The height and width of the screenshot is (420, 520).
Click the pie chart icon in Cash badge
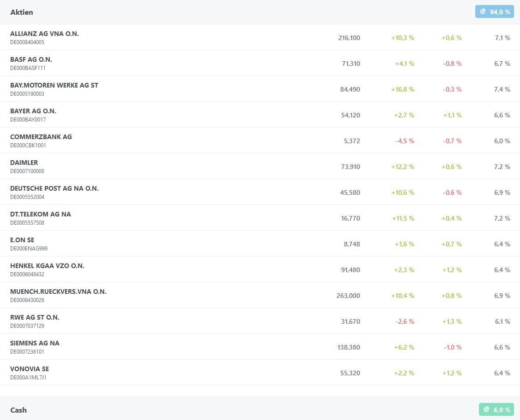click(486, 409)
